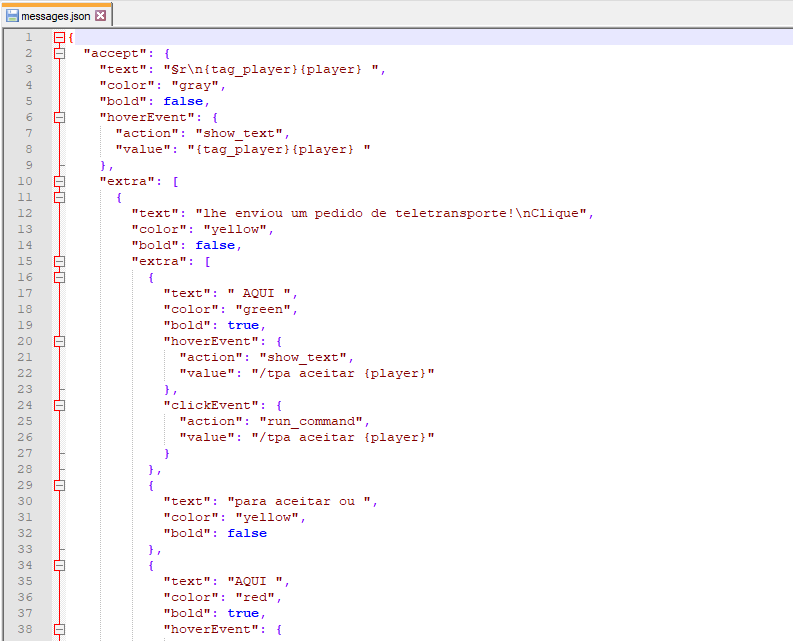Place cursor on "para aceitar ou" text
Screen dimensions: 793x641
[x=290, y=501]
